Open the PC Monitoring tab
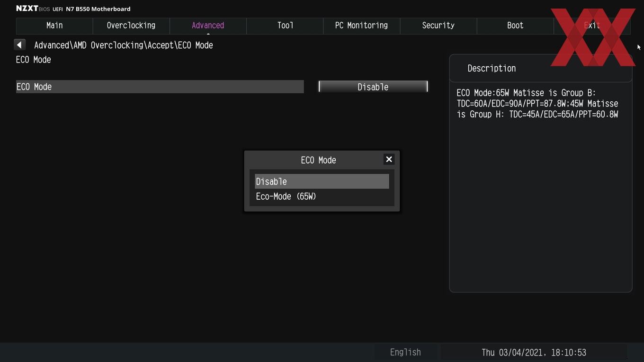The image size is (644, 362). pyautogui.click(x=361, y=26)
